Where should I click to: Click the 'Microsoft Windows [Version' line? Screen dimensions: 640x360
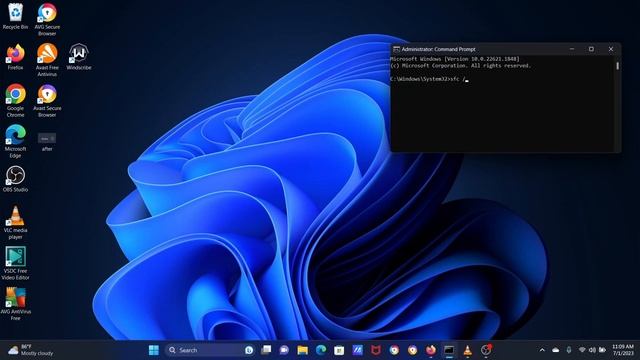(455, 59)
